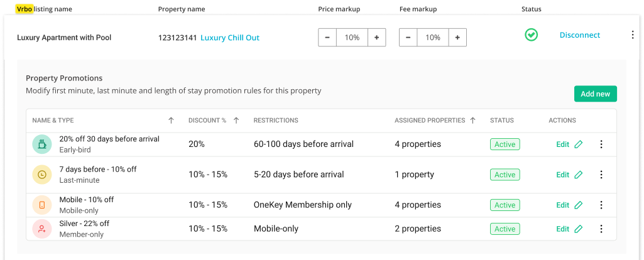Sort by Assigned Properties column

click(472, 121)
